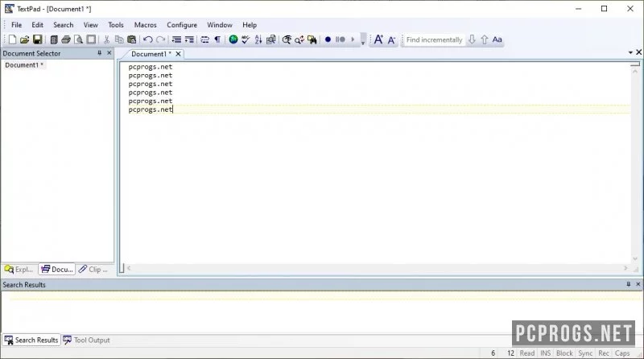644x359 pixels.
Task: Select the Tool Output tab
Action: point(87,340)
